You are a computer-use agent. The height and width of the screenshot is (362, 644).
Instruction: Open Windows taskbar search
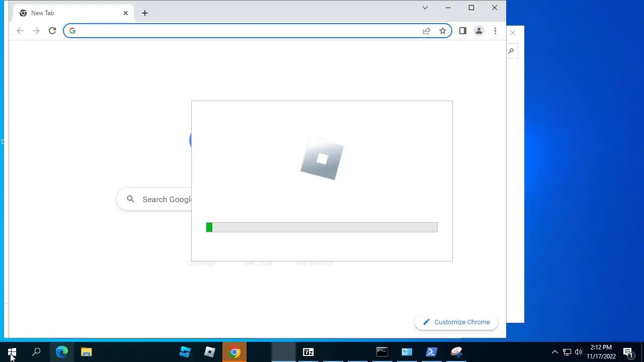point(36,352)
